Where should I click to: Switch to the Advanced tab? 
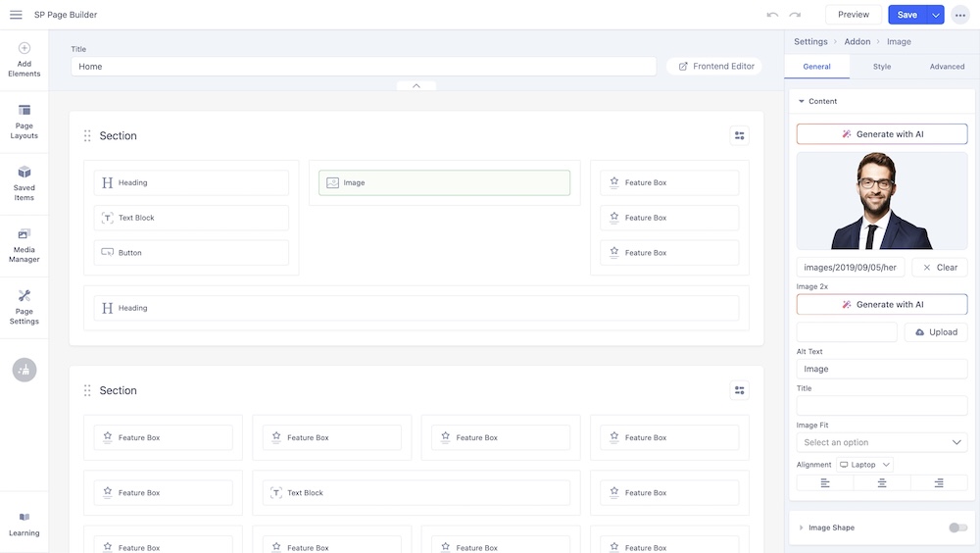(x=947, y=67)
